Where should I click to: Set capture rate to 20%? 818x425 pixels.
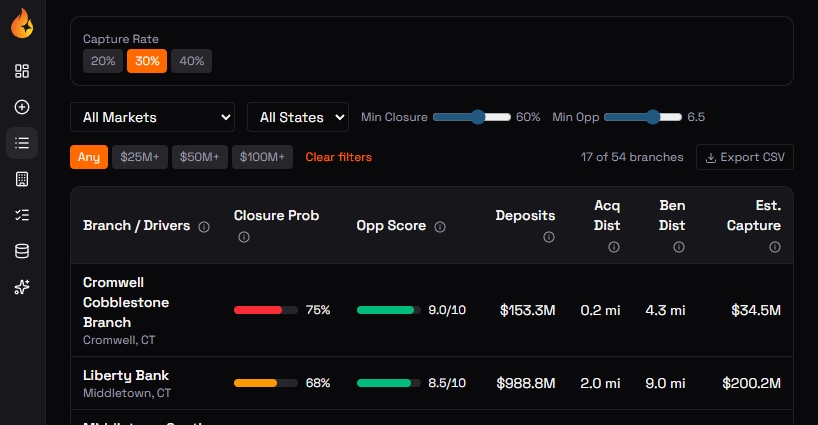point(103,61)
